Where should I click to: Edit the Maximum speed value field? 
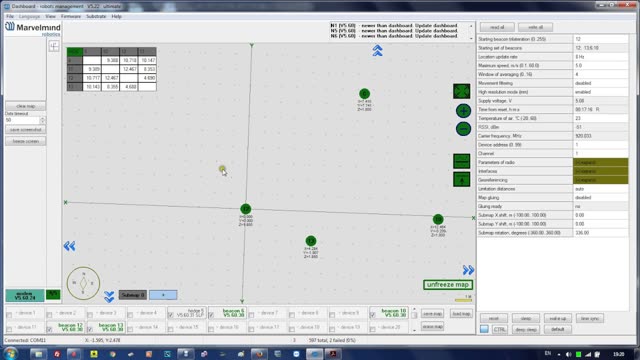click(x=600, y=66)
